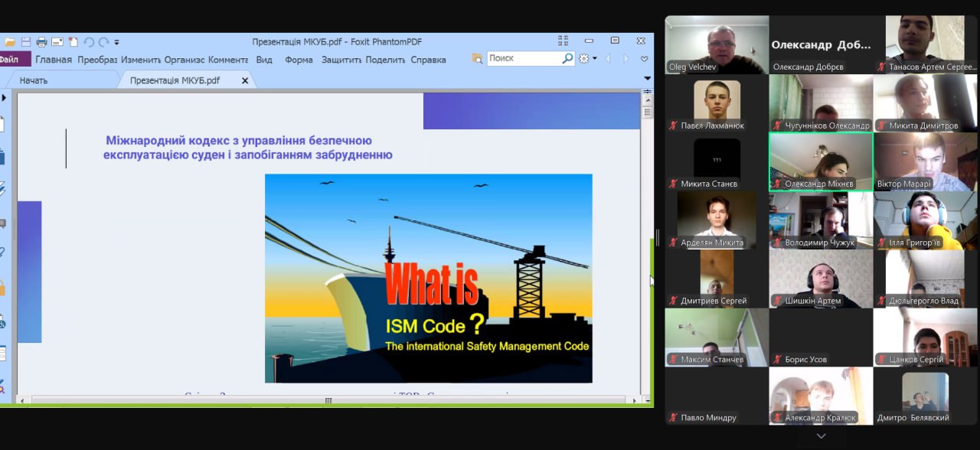Undo the last action in Foxit
The height and width of the screenshot is (450, 980).
[x=89, y=42]
